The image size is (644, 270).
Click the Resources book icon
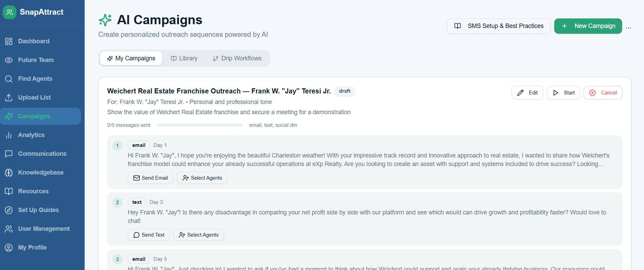9,191
